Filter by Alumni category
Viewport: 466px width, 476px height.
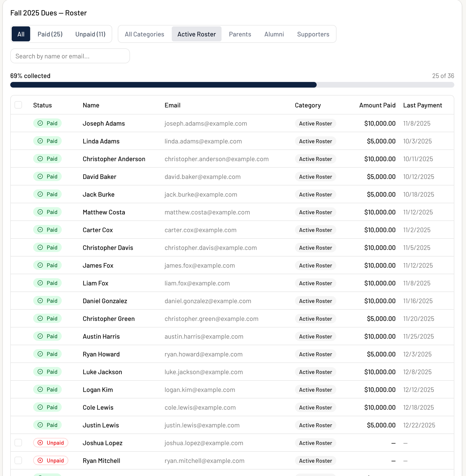coord(274,34)
